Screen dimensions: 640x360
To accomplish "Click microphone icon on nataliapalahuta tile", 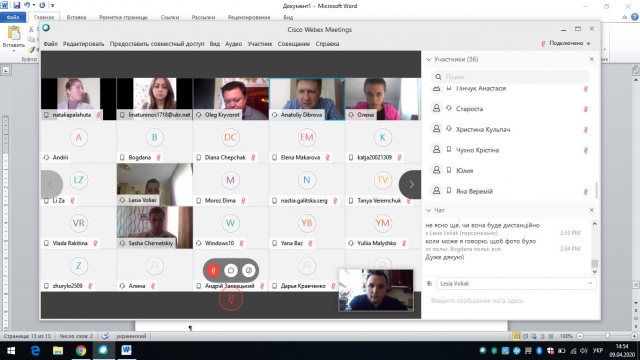I will (x=98, y=115).
